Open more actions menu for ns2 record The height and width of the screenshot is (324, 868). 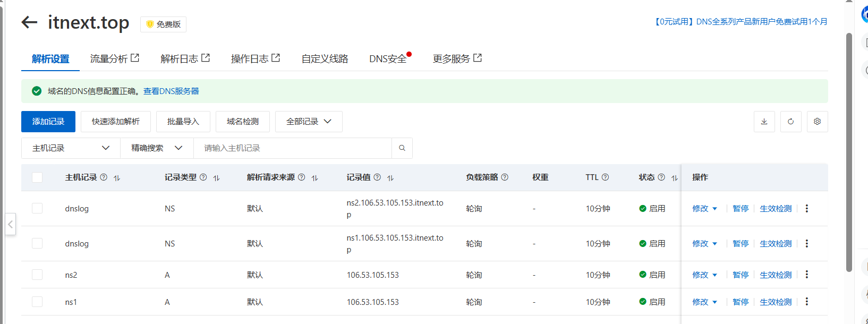click(x=806, y=275)
